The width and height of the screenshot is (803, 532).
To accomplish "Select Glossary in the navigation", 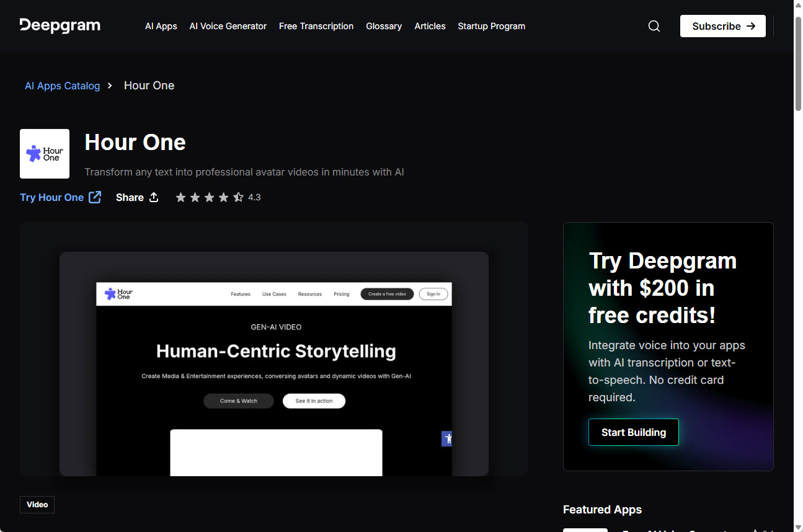I will pyautogui.click(x=384, y=26).
